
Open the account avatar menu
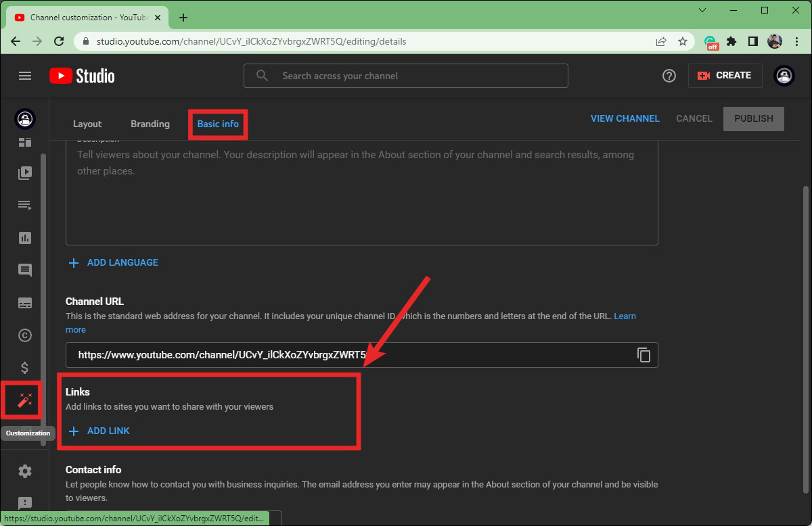point(784,76)
